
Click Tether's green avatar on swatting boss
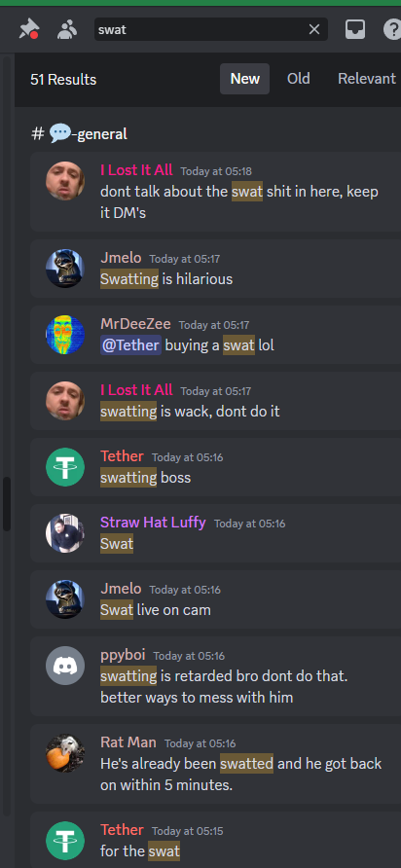tap(65, 467)
